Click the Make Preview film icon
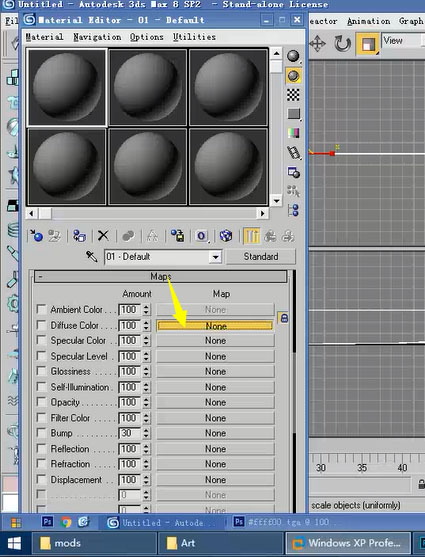This screenshot has height=557, width=425. 294,153
